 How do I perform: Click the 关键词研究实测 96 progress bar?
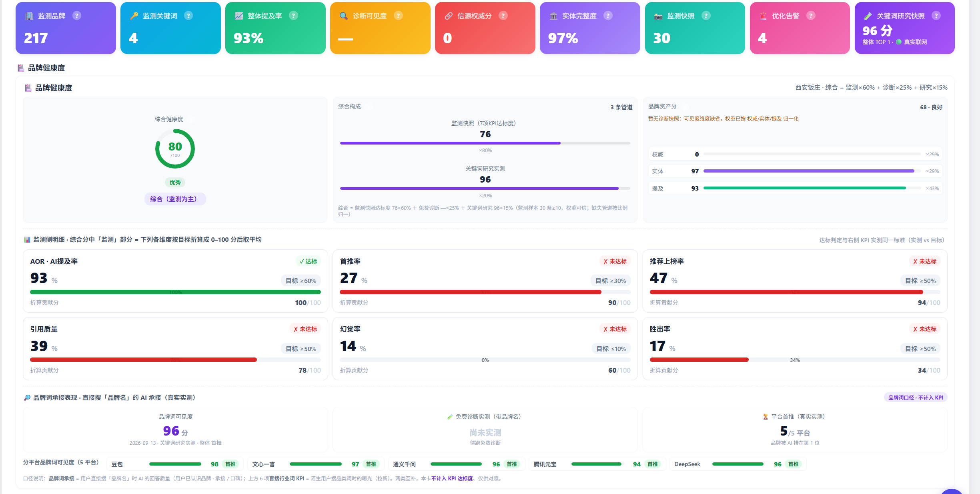point(485,188)
